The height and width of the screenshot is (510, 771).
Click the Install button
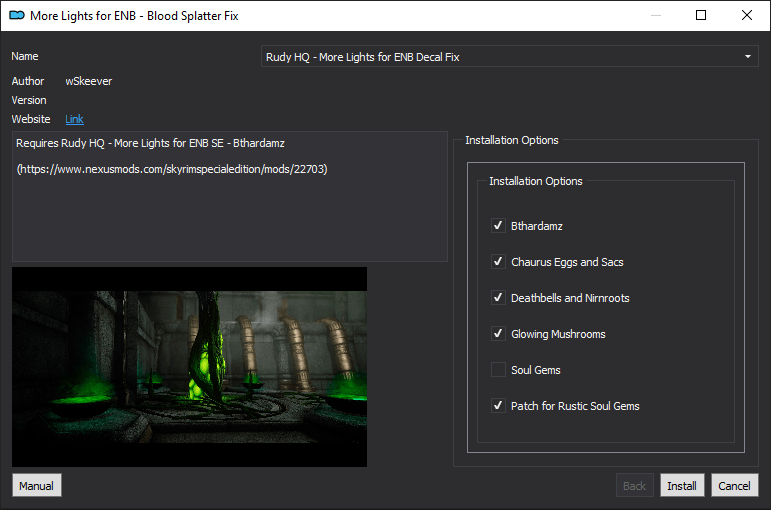coord(682,485)
